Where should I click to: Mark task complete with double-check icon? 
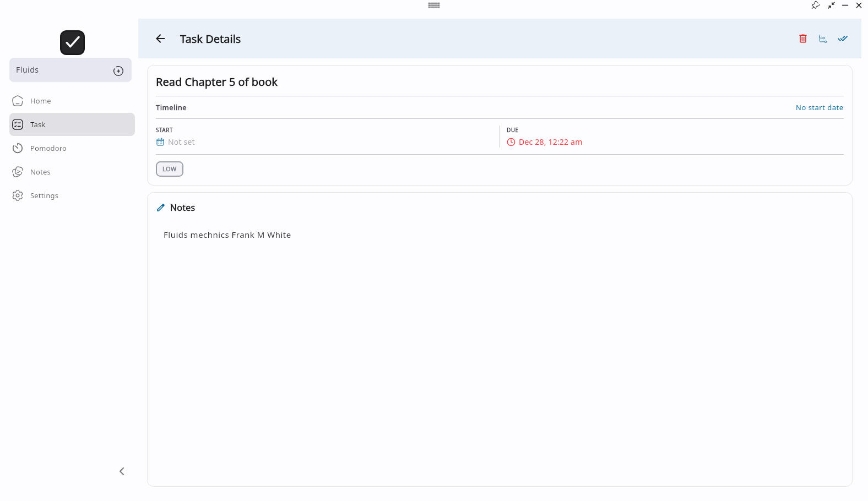tap(843, 39)
